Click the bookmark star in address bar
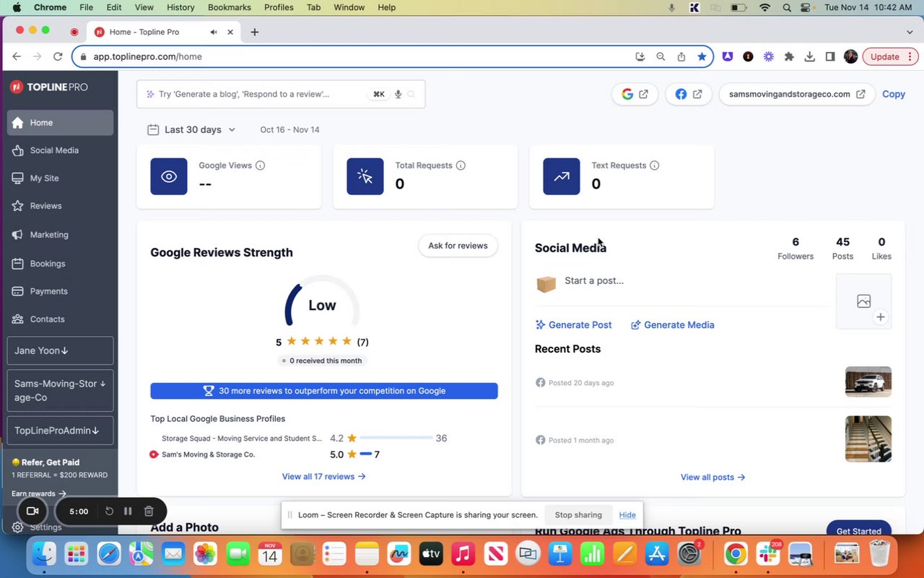Viewport: 924px width, 578px height. point(702,56)
